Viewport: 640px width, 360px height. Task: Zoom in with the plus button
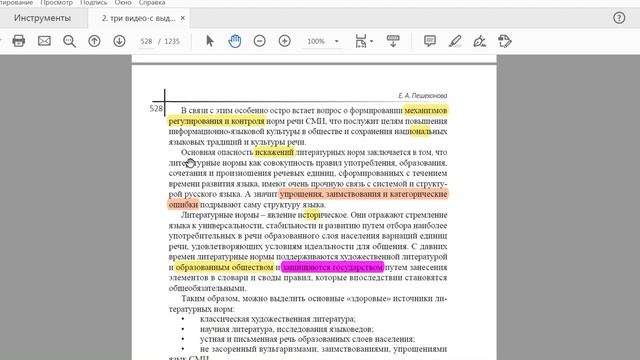(x=284, y=41)
